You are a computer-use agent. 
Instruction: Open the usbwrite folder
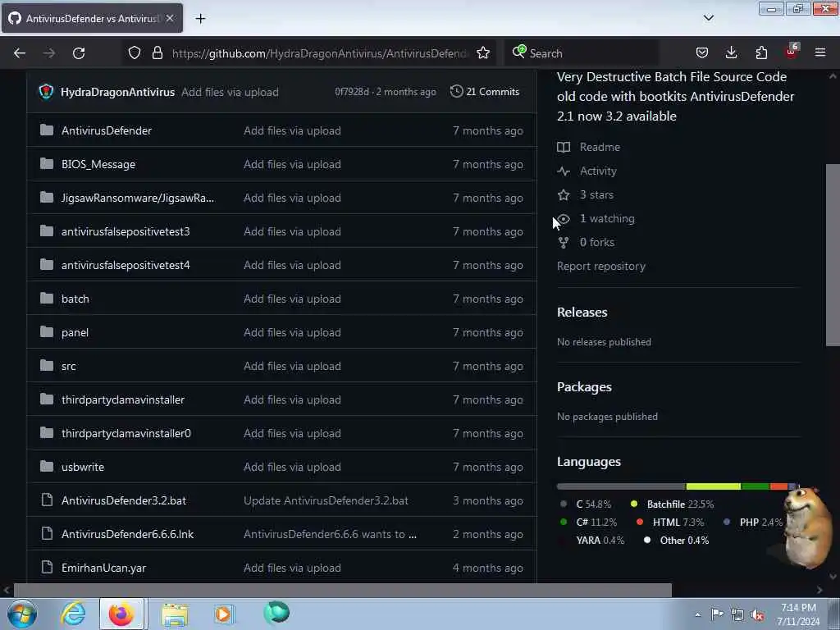tap(83, 467)
